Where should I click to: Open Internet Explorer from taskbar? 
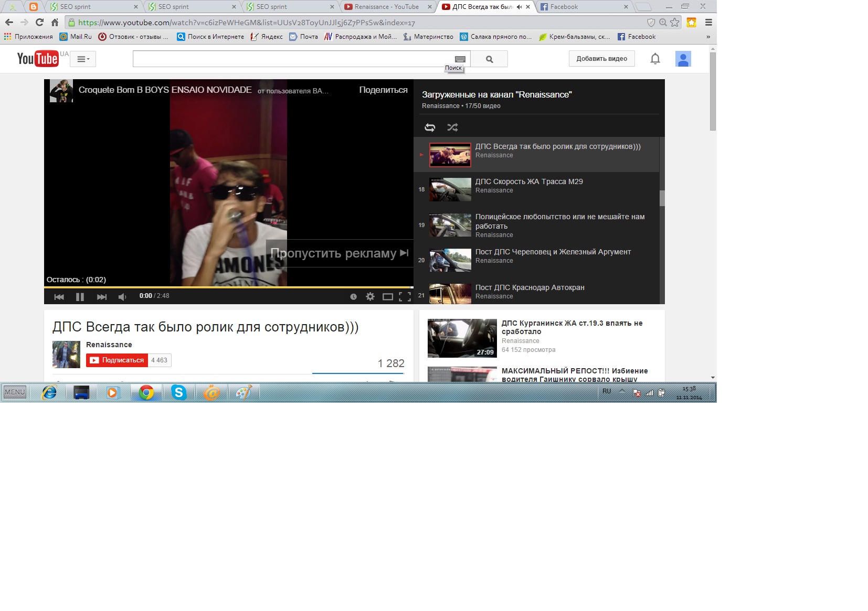coord(49,392)
